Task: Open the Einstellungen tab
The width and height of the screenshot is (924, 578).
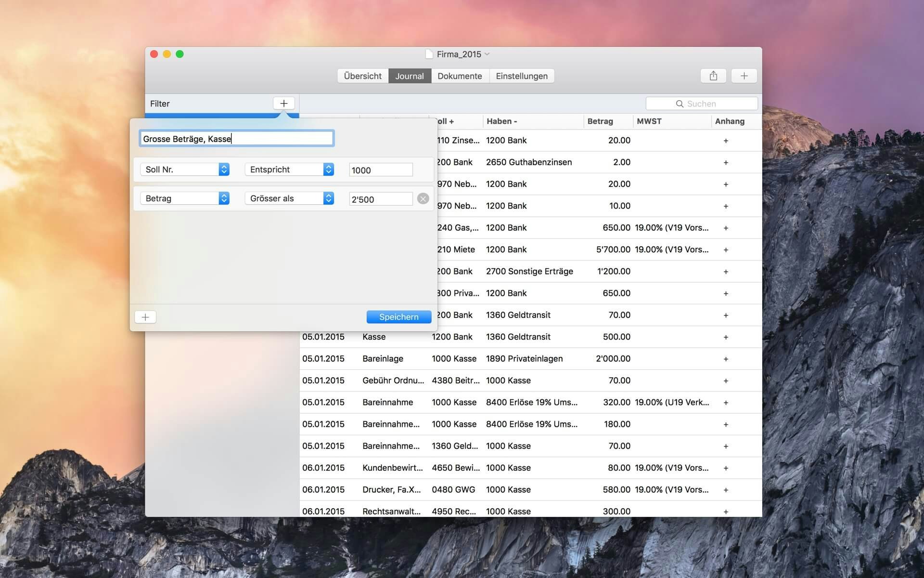Action: (522, 76)
